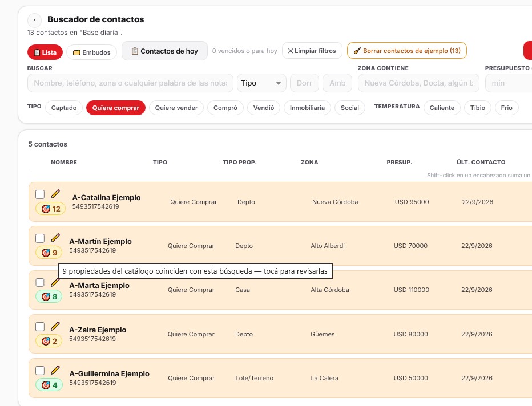Image resolution: width=532 pixels, height=406 pixels.
Task: Filter by Caliente temperature
Action: pyautogui.click(x=442, y=108)
